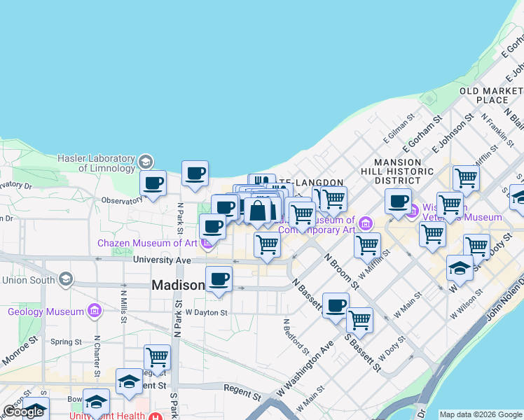Open the Geology Museum label
The height and width of the screenshot is (420, 524).
(x=46, y=311)
